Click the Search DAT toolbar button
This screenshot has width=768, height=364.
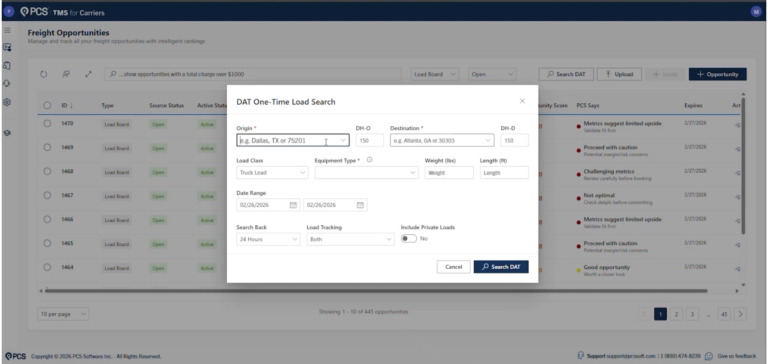[x=566, y=74]
